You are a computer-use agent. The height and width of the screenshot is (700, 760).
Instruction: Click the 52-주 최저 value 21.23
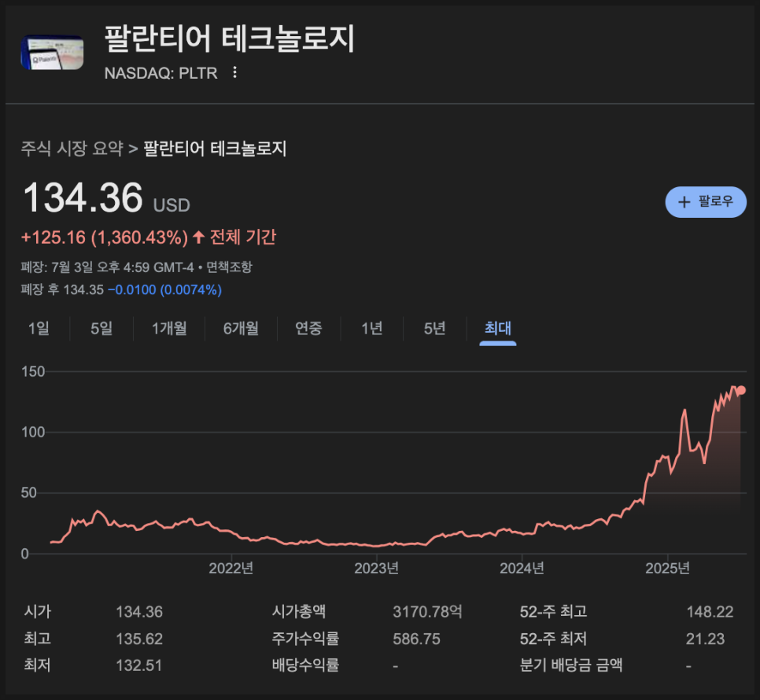pos(705,639)
